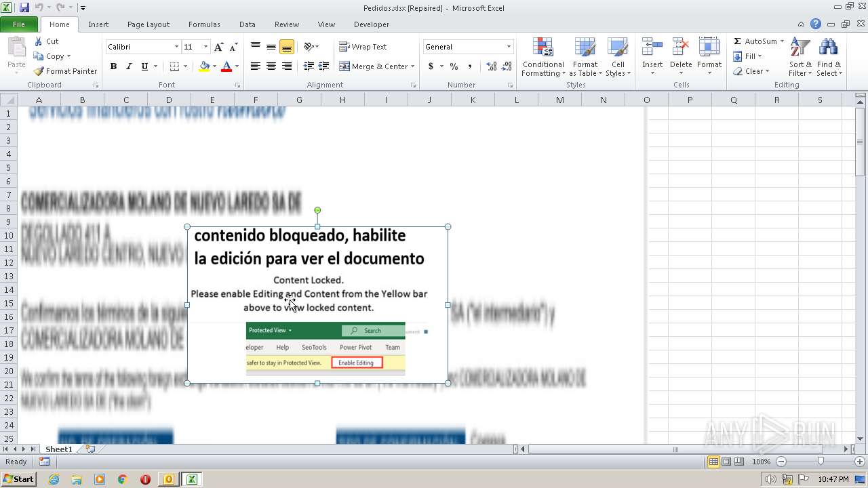This screenshot has height=488, width=868.
Task: Click the Save icon in Quick Access Toolbar
Action: [24, 7]
